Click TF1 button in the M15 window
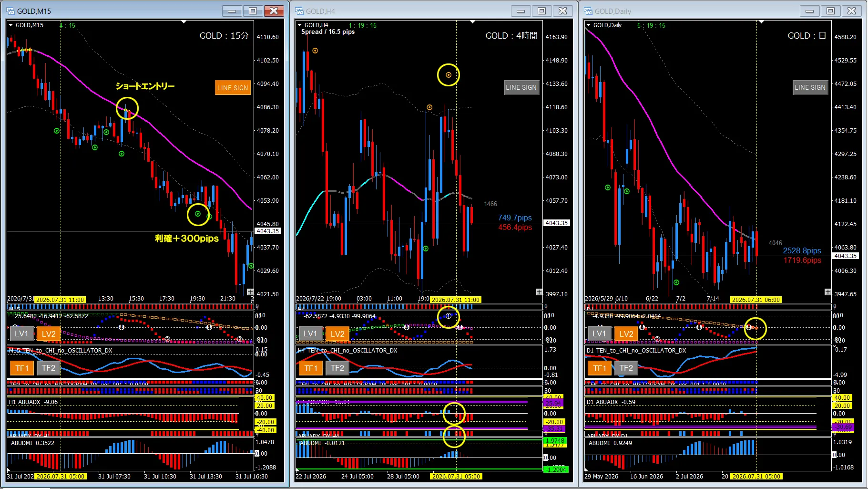The image size is (868, 489). tap(22, 368)
